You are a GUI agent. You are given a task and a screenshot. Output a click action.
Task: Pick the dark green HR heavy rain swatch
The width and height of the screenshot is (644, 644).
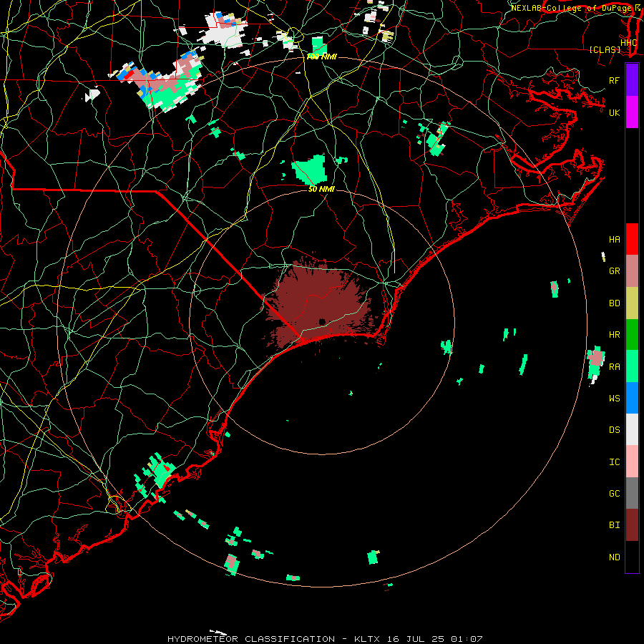pos(632,334)
